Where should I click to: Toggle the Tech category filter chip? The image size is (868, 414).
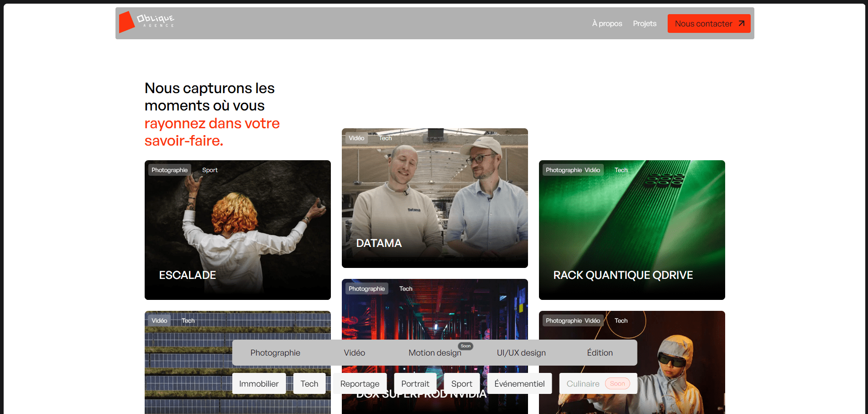pos(309,384)
